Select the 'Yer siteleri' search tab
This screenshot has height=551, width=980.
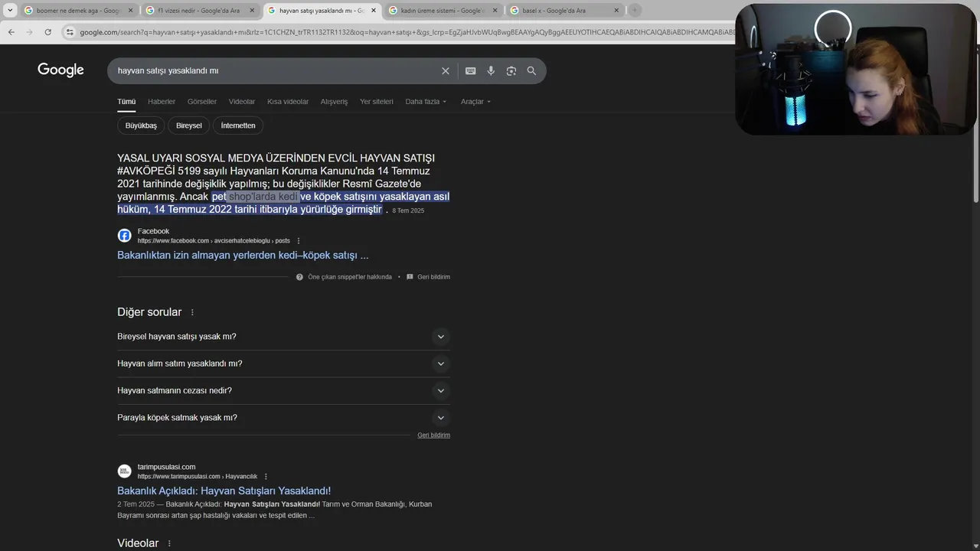(377, 102)
